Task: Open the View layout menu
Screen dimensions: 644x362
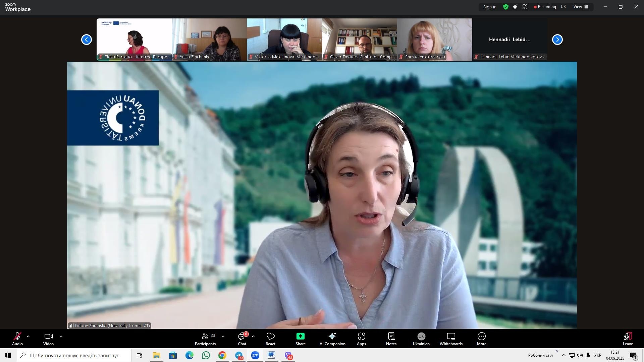Action: (x=581, y=7)
